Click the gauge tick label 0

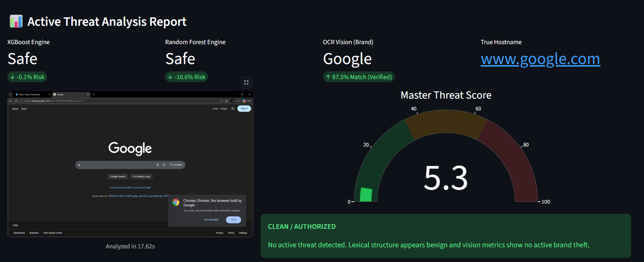point(349,202)
